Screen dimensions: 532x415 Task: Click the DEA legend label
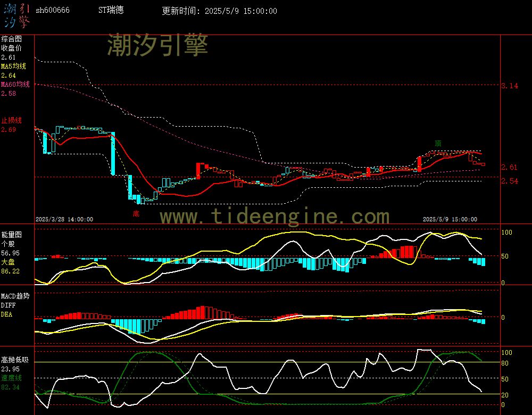tap(7, 314)
